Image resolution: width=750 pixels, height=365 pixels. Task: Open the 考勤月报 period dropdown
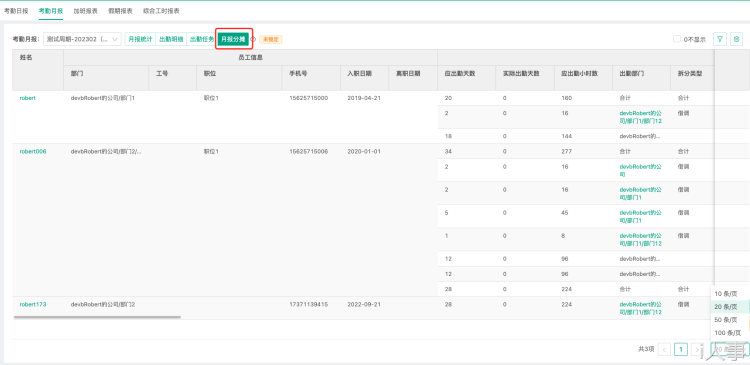tap(82, 39)
